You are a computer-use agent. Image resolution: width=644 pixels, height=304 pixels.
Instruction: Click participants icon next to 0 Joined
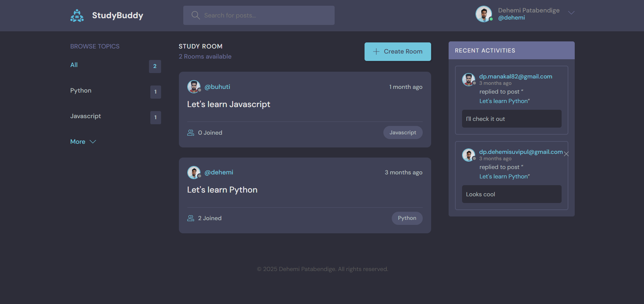point(191,133)
